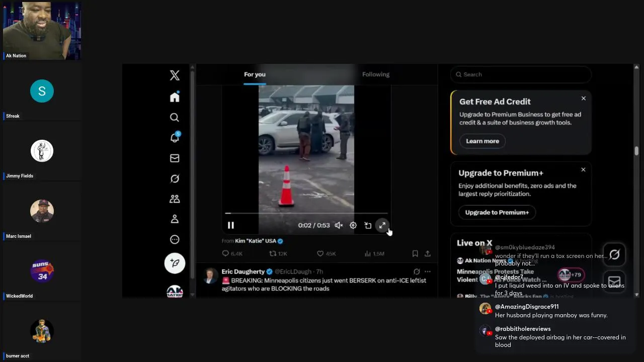Open Communities people icon

tap(175, 199)
